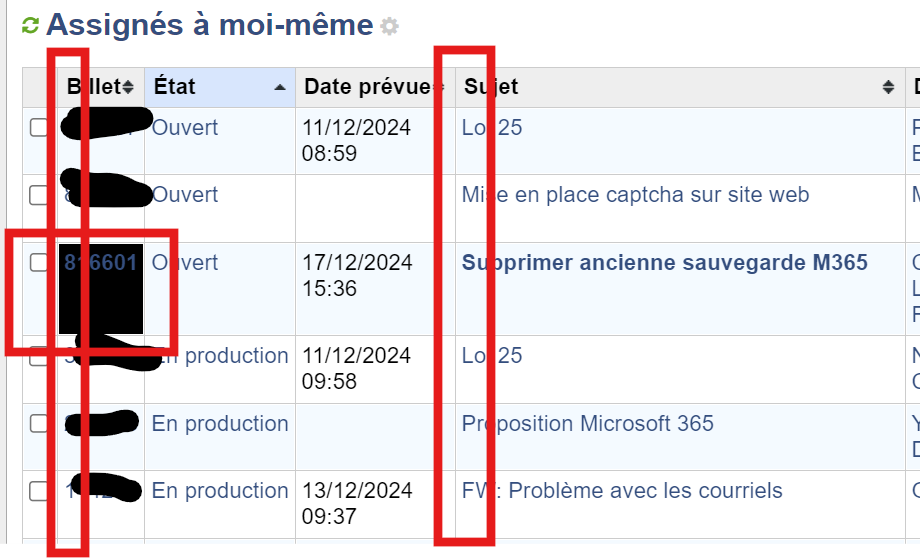The width and height of the screenshot is (920, 558).
Task: Open "Supprimer ancienne sauvegarde M365" ticket subject
Action: pyautogui.click(x=665, y=263)
